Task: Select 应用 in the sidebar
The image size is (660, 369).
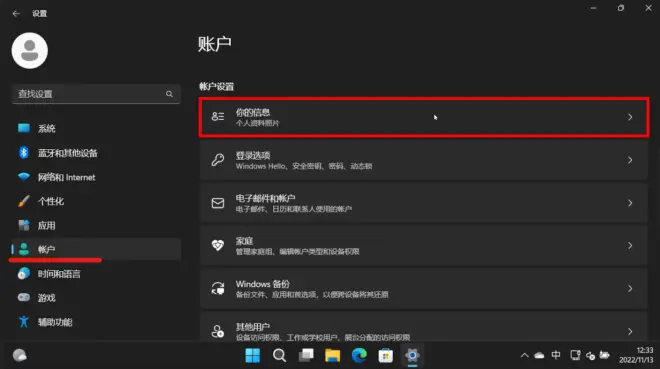Action: coord(97,226)
